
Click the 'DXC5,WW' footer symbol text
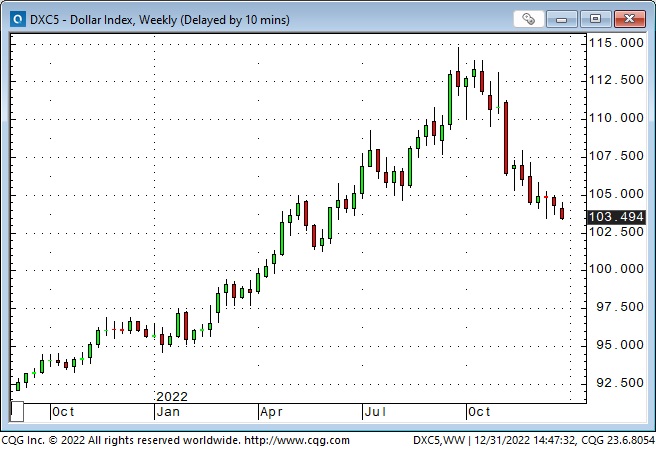click(x=439, y=440)
